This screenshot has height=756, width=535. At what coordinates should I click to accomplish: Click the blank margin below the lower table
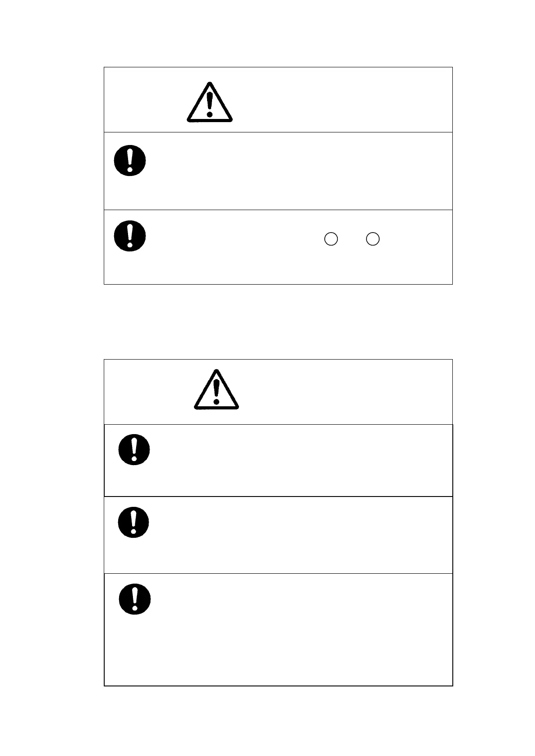tap(278, 721)
